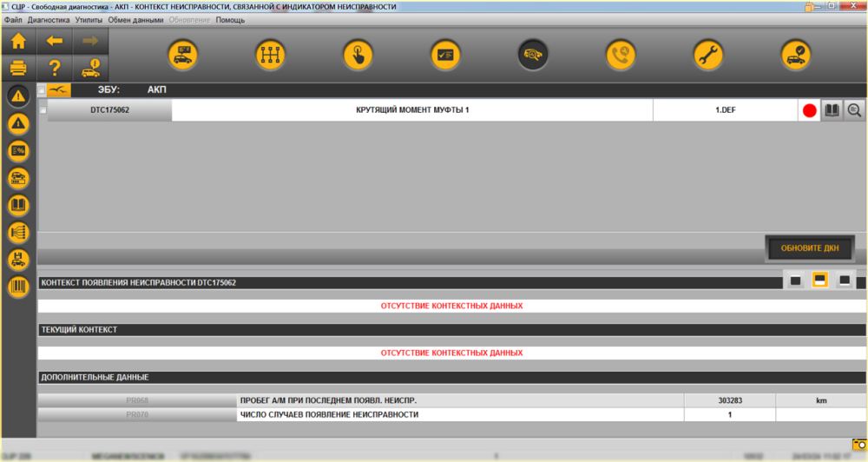Open the Диагностика menu
This screenshot has width=868, height=462.
tap(49, 20)
